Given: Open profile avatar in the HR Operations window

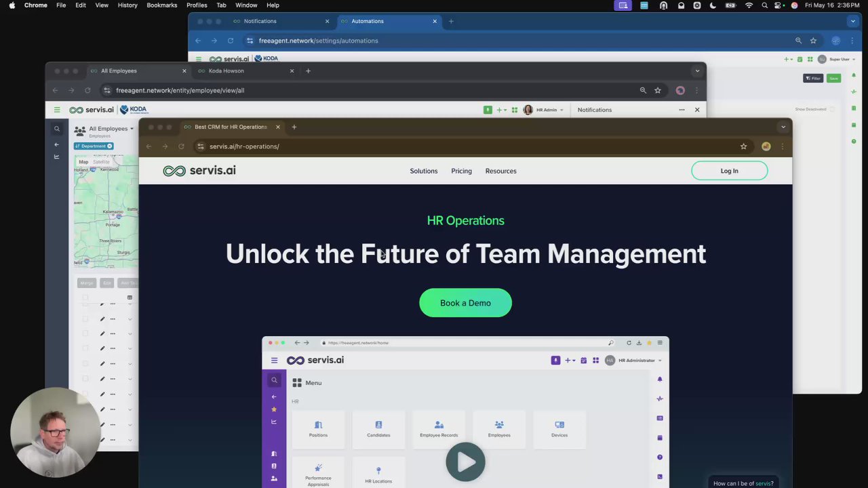Looking at the screenshot, I should (x=766, y=146).
